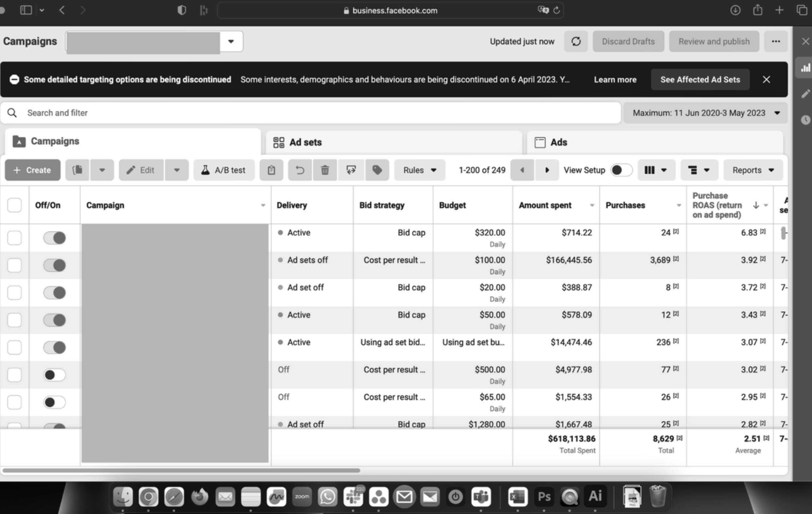The image size is (812, 514).
Task: Toggle the View Setup switch
Action: pos(621,170)
